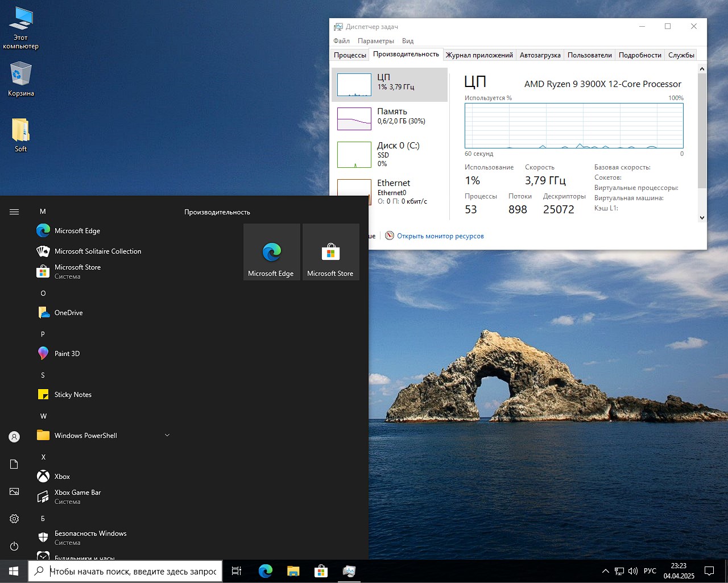Show hidden system tray icons chevron
Screen dimensions: 728x583
coord(605,571)
